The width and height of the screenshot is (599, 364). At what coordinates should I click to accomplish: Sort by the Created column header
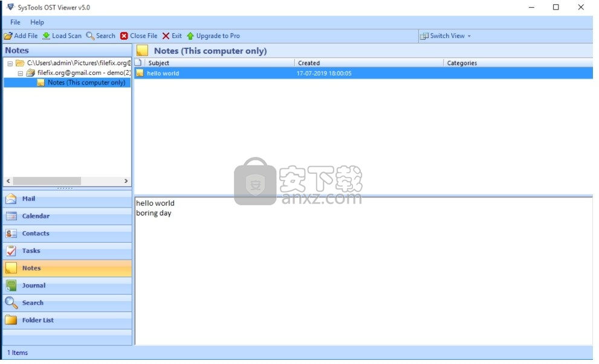coord(369,63)
